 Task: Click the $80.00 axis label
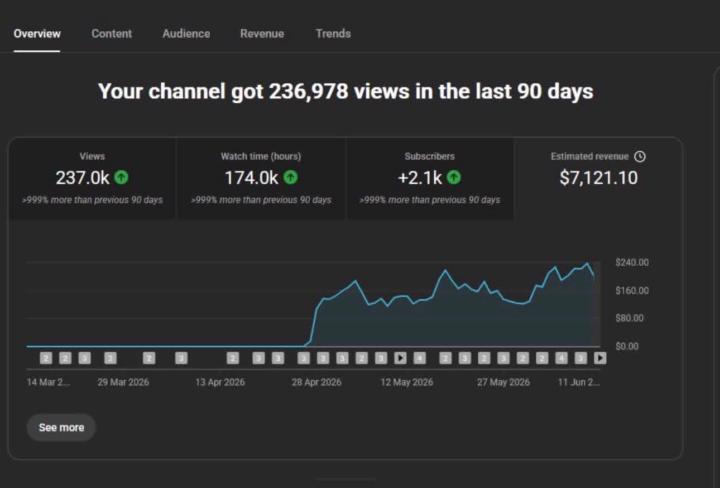point(629,318)
